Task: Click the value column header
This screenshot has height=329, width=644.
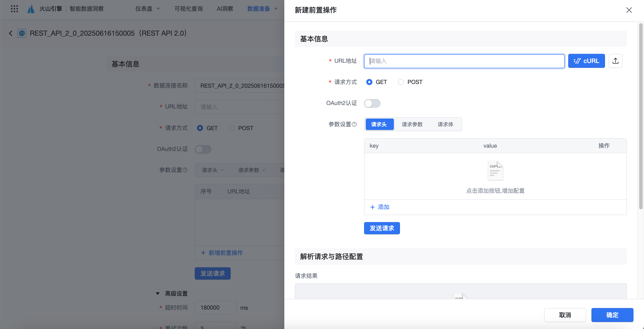Action: click(490, 146)
